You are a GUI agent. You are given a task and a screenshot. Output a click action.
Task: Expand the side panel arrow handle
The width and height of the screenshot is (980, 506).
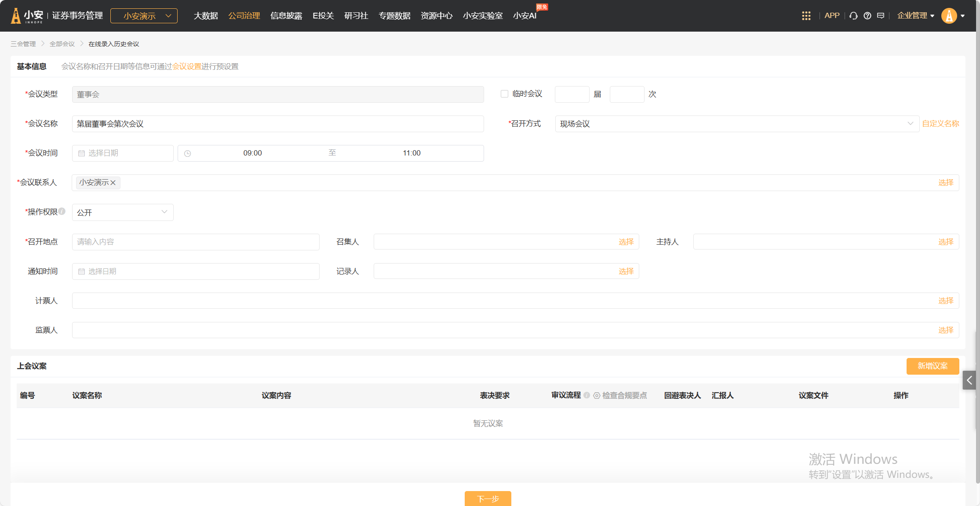[x=969, y=380]
